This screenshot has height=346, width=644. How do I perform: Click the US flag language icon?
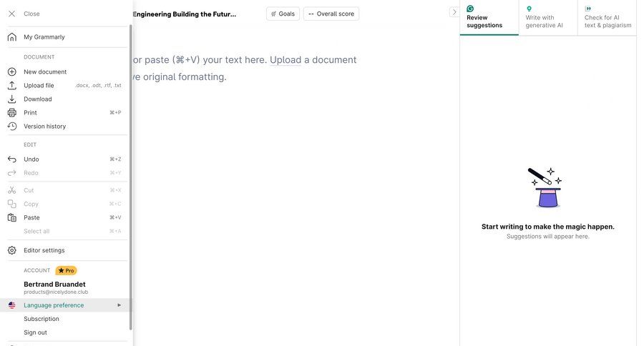12,305
